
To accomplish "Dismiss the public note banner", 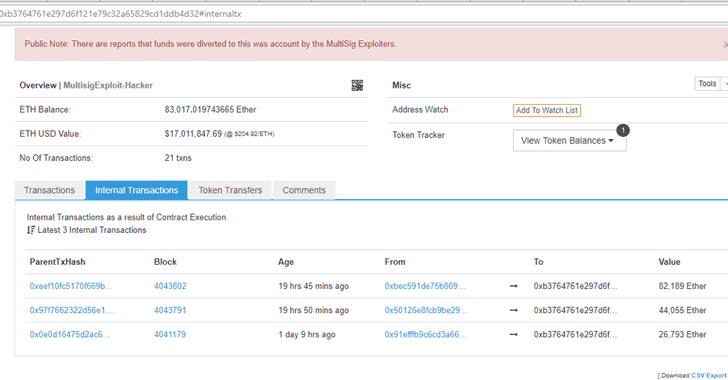I will (x=725, y=45).
